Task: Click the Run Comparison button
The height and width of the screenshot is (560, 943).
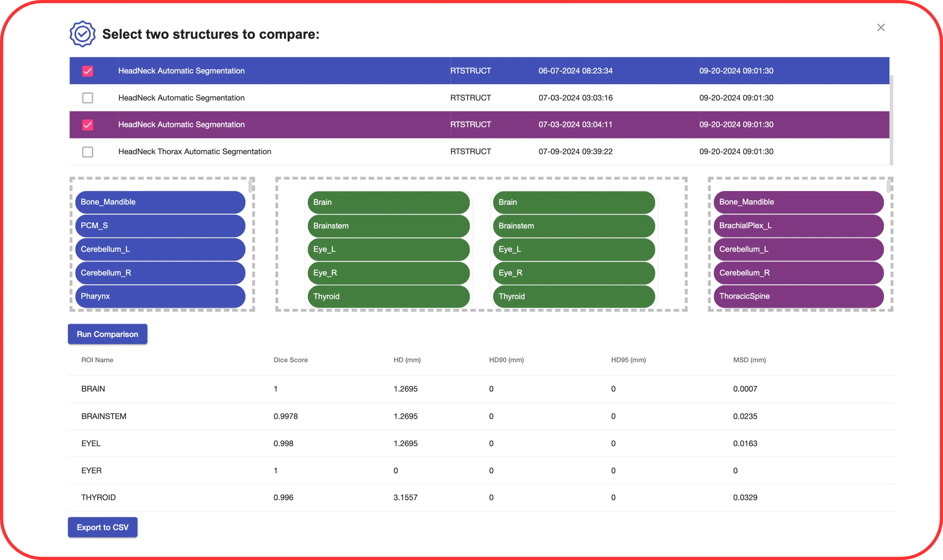Action: pos(107,334)
